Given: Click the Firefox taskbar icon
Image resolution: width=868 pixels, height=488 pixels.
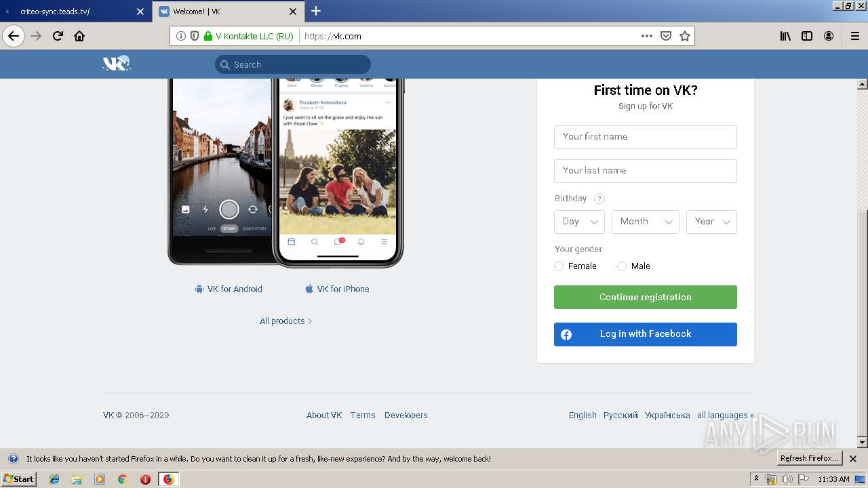Looking at the screenshot, I should [168, 479].
